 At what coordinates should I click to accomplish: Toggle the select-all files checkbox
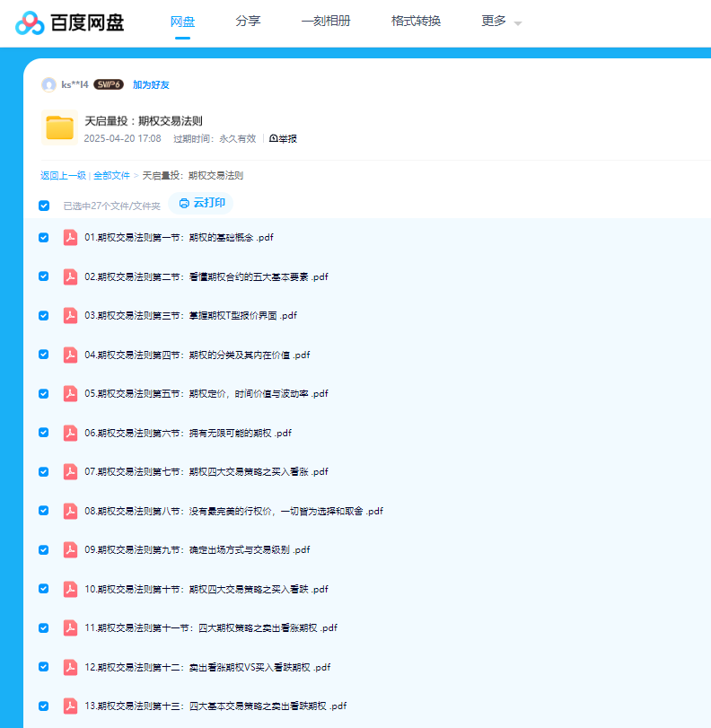[x=44, y=206]
